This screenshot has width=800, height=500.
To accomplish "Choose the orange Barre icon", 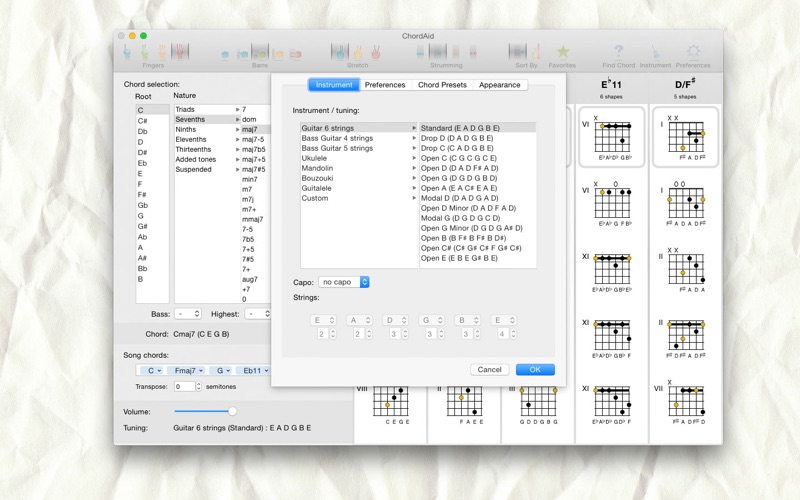I will pos(278,54).
